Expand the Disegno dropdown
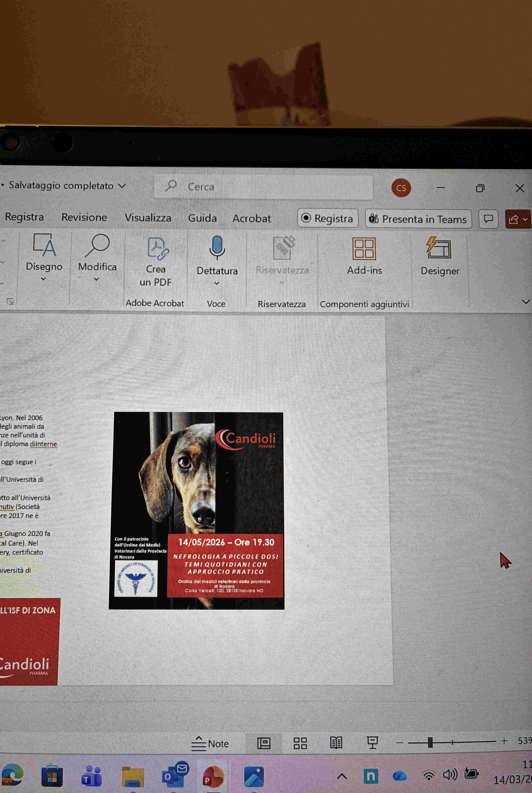Image resolution: width=532 pixels, height=793 pixels. 44,279
